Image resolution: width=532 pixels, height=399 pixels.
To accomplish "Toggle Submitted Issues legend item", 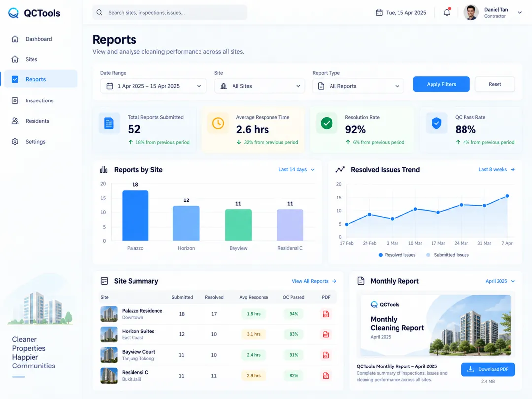I will click(x=447, y=255).
